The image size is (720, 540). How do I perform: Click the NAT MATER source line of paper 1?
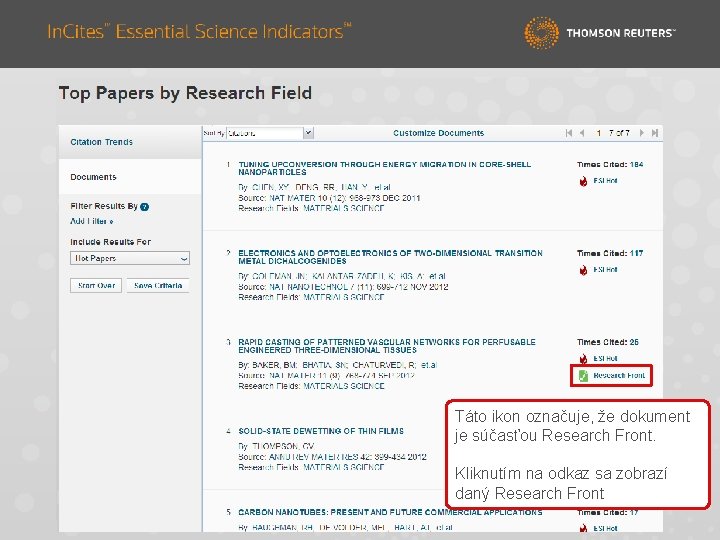click(x=329, y=198)
